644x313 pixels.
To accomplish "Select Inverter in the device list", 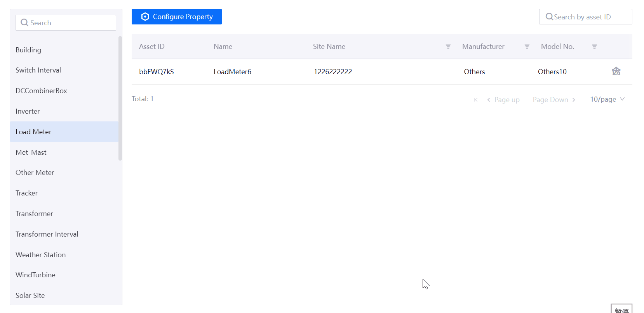I will tap(28, 111).
